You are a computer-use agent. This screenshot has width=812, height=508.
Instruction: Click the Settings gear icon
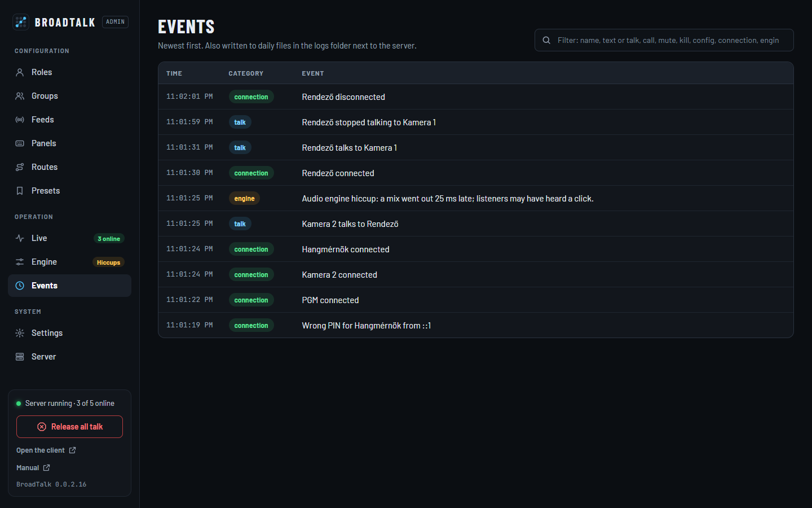20,333
